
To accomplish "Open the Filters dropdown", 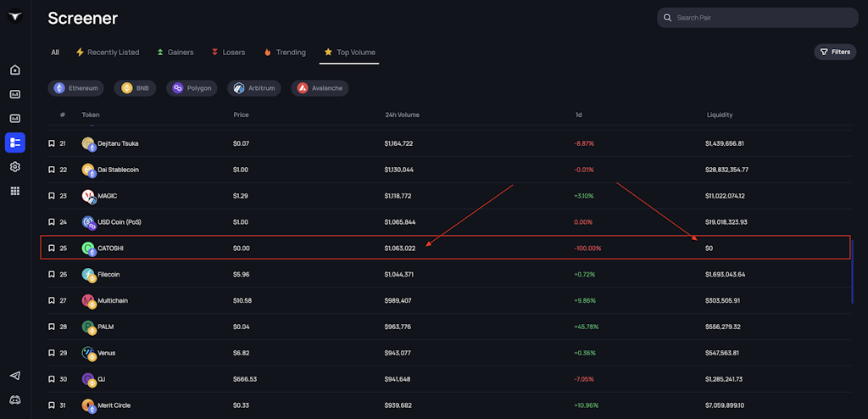I will [x=834, y=52].
